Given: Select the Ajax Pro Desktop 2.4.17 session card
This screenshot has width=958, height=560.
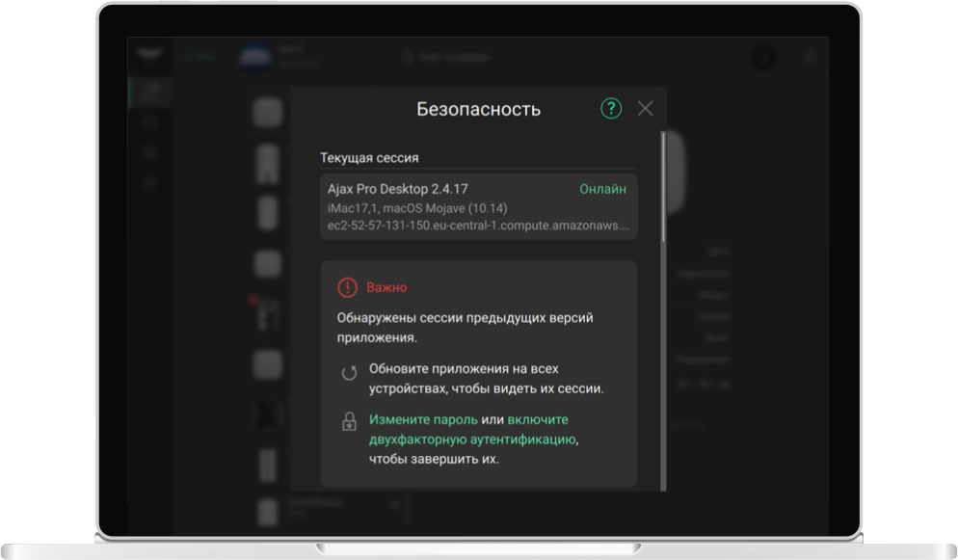Looking at the screenshot, I should pyautogui.click(x=478, y=207).
